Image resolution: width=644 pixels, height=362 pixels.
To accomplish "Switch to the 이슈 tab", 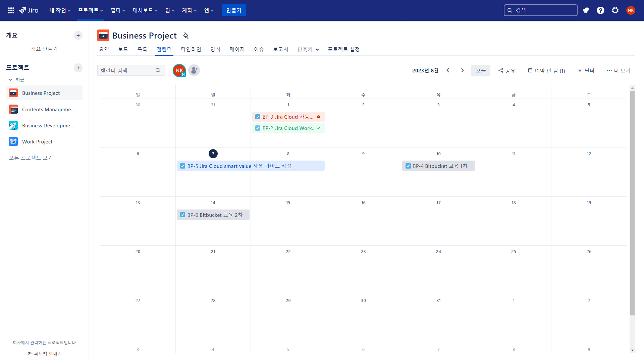I will click(x=259, y=49).
